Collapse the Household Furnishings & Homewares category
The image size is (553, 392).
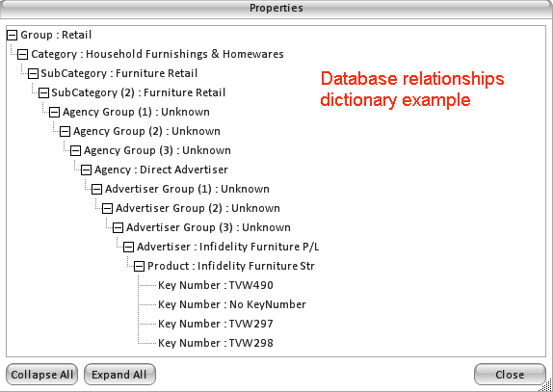pos(22,54)
